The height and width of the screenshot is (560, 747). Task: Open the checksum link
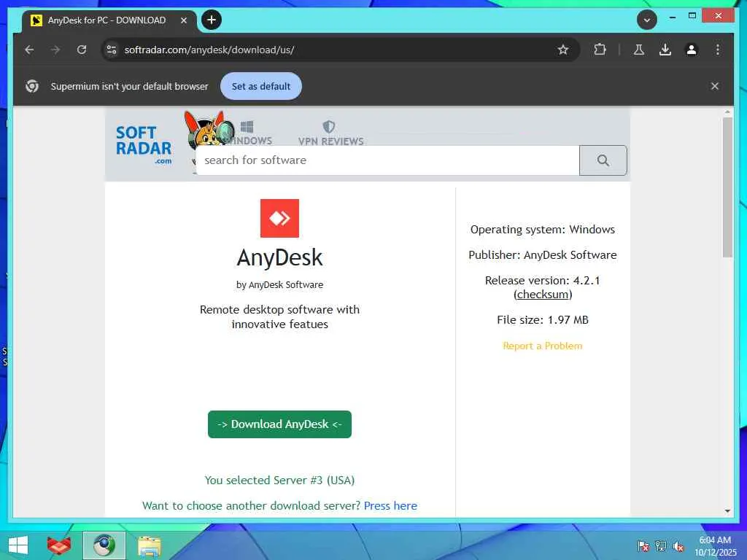[543, 295]
